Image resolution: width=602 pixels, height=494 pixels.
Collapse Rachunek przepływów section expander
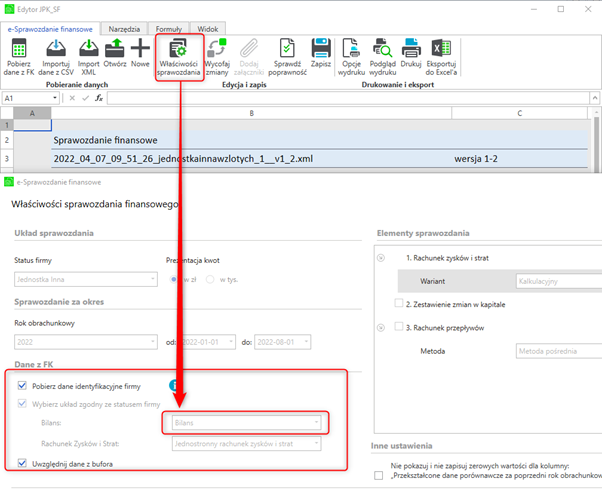pyautogui.click(x=381, y=328)
